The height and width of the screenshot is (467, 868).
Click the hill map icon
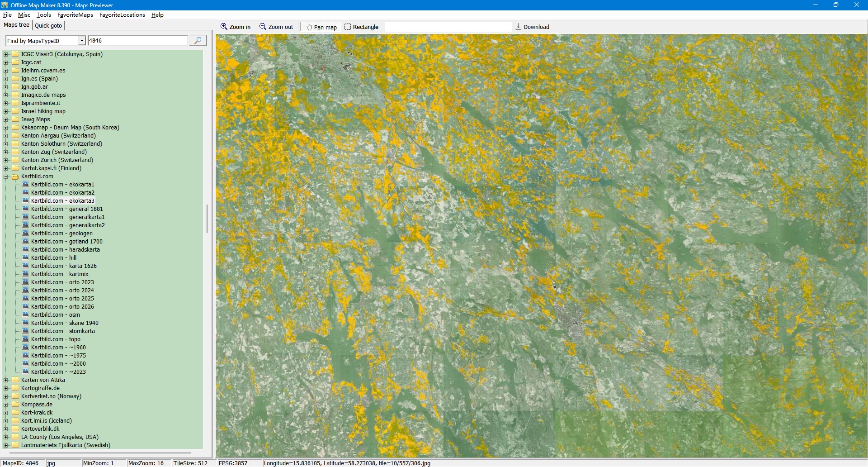point(26,258)
